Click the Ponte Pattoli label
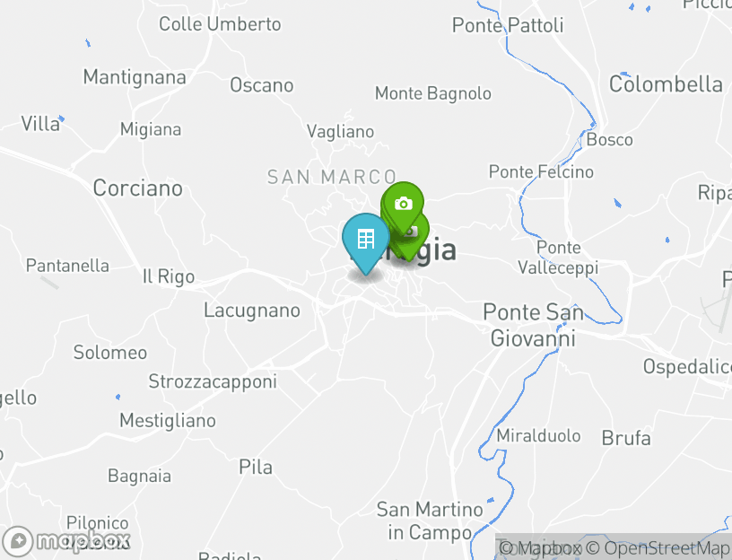 click(x=508, y=25)
